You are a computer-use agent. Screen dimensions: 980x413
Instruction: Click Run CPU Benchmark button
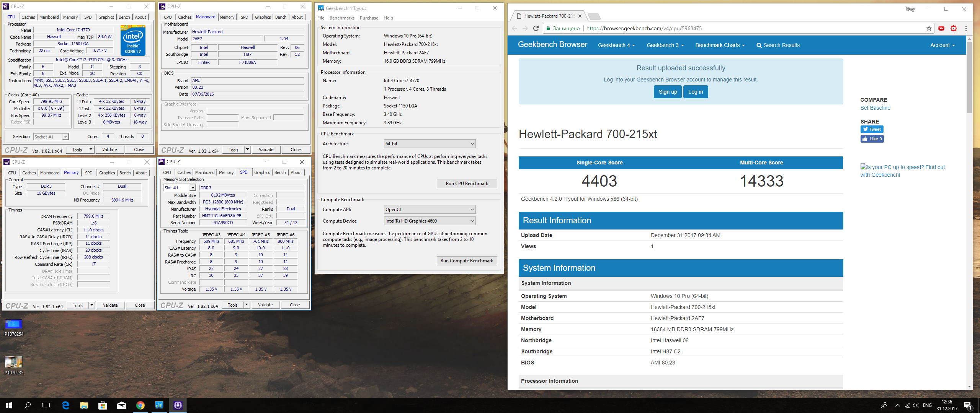467,184
